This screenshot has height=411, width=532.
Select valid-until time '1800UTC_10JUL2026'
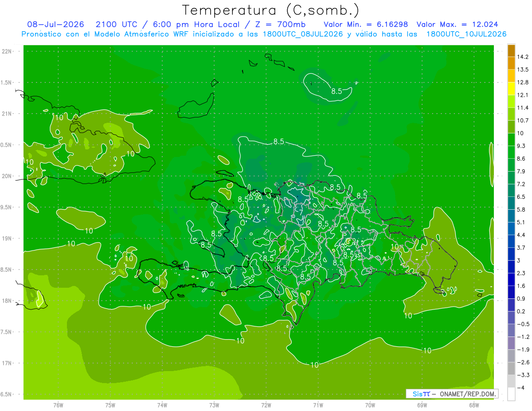pos(466,34)
